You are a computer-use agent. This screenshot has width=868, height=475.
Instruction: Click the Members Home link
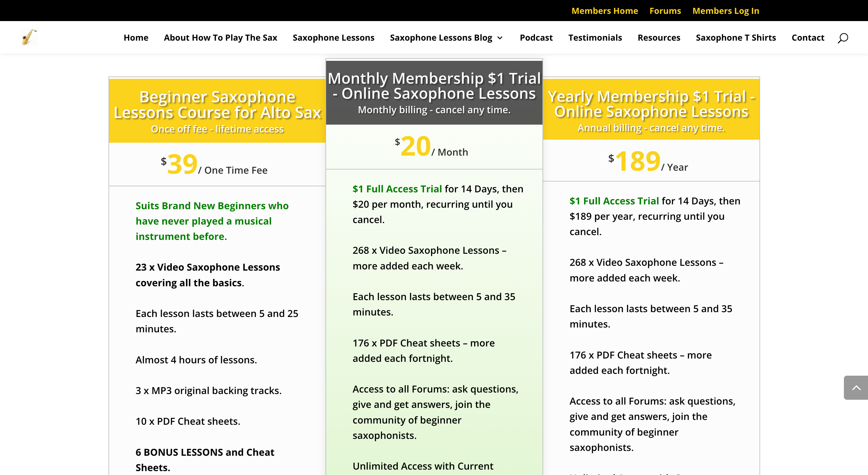pos(605,11)
